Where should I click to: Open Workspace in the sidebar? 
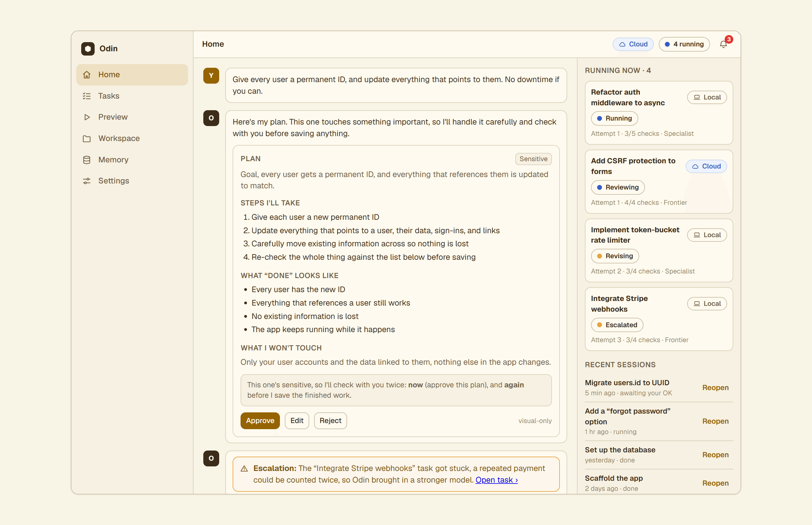132,138
